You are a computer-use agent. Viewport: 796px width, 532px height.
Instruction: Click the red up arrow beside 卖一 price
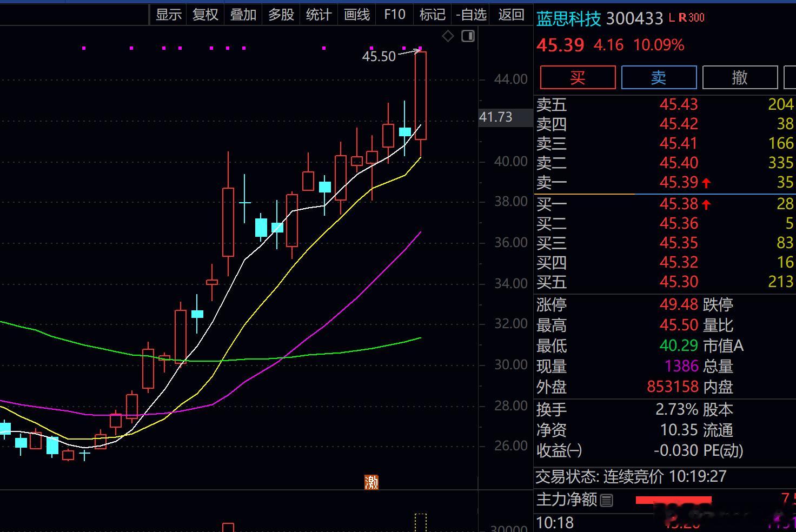pyautogui.click(x=706, y=183)
